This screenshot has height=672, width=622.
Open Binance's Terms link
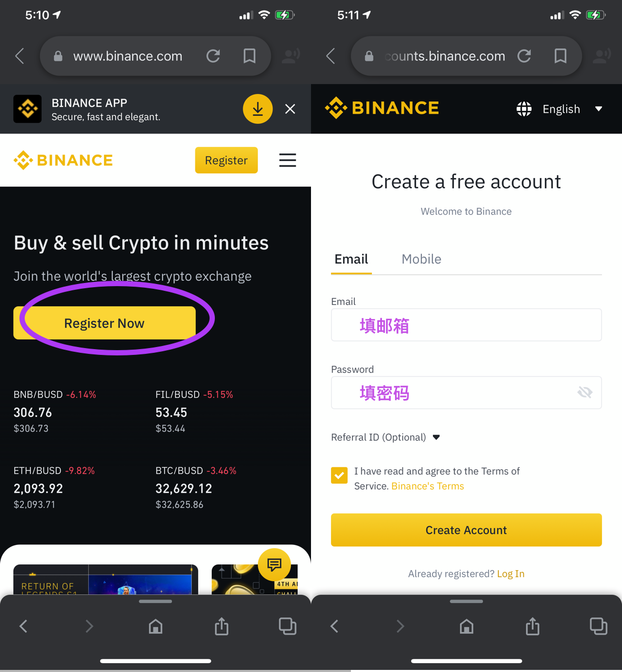[427, 486]
